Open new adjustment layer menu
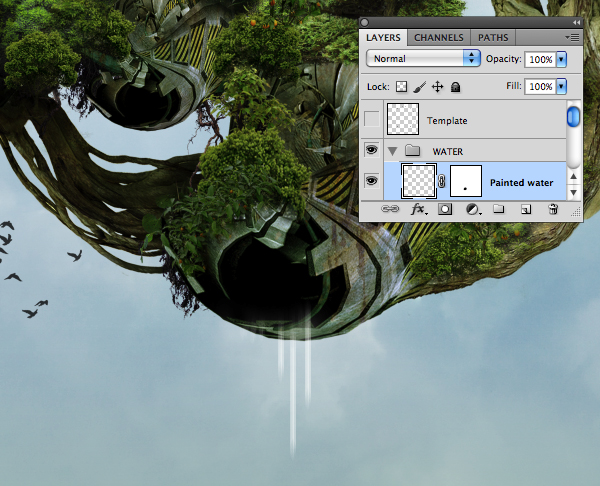 pyautogui.click(x=473, y=209)
